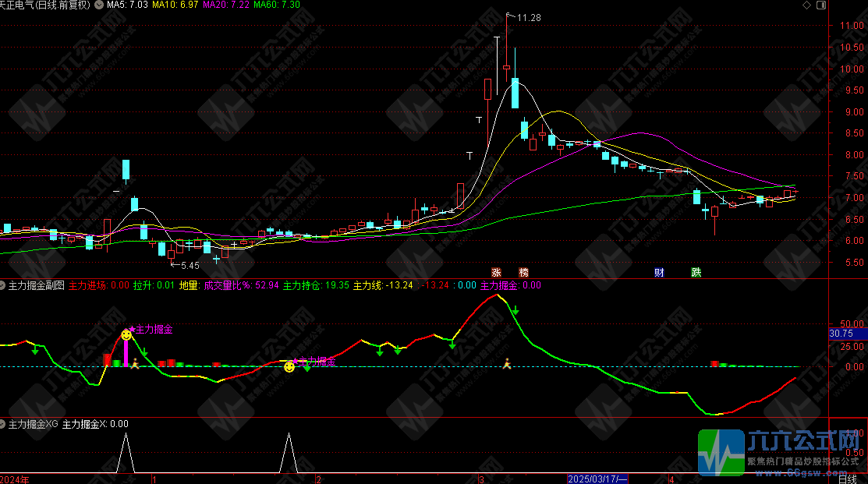Click the second smiley face on zero line
868x484 pixels.
point(289,366)
